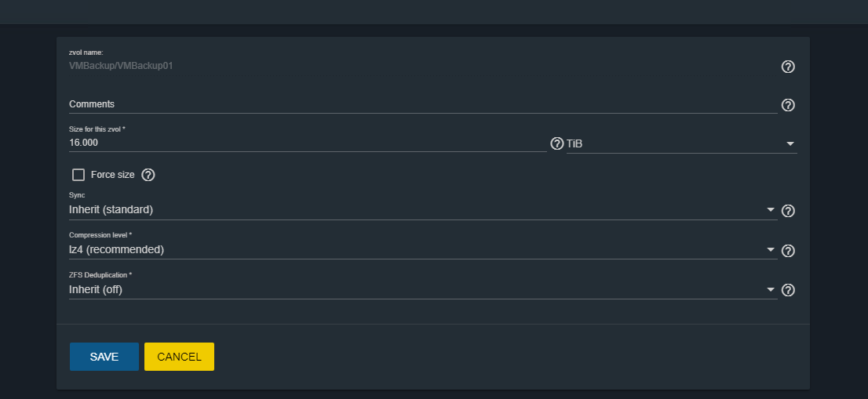This screenshot has height=399, width=868.
Task: Expand the Sync Inherit (standard) dropdown
Action: [x=423, y=210]
